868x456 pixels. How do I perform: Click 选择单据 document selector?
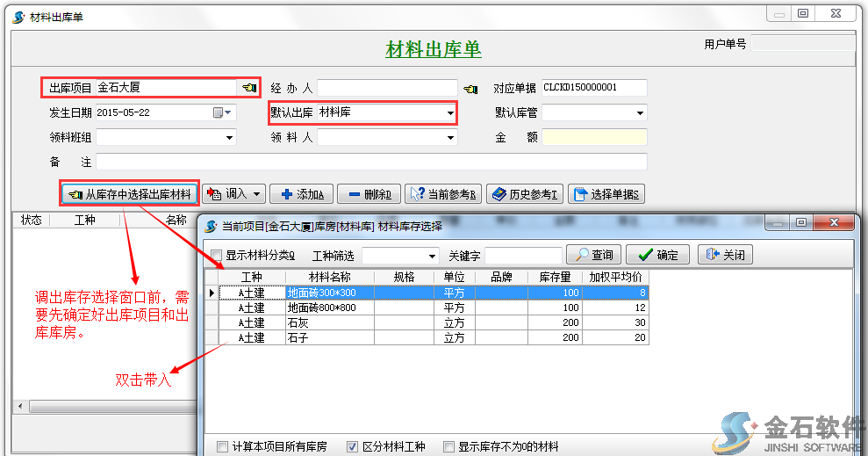pos(606,194)
